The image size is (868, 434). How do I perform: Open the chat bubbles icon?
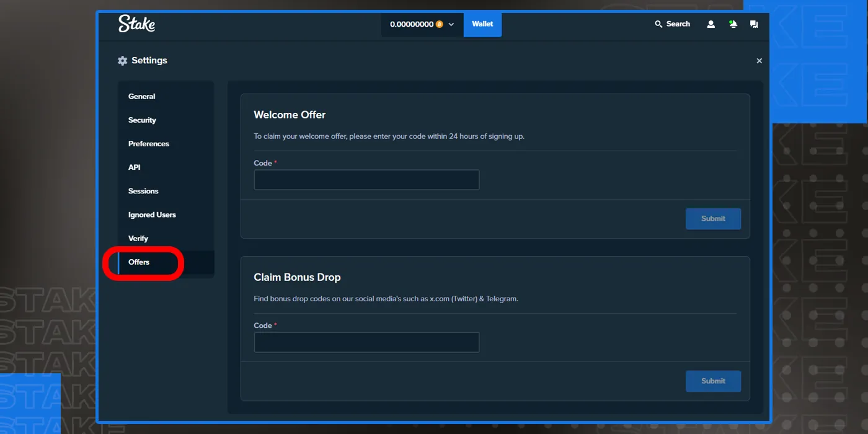754,24
